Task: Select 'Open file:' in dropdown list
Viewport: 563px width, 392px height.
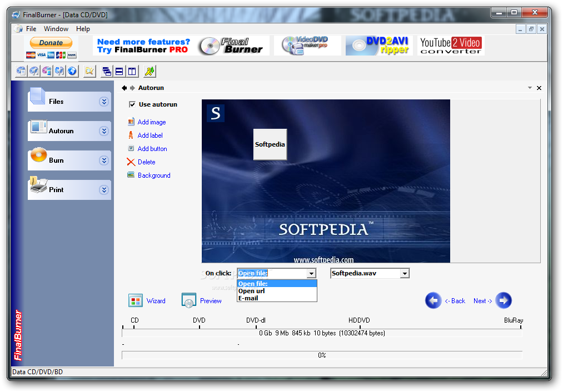Action: (277, 284)
